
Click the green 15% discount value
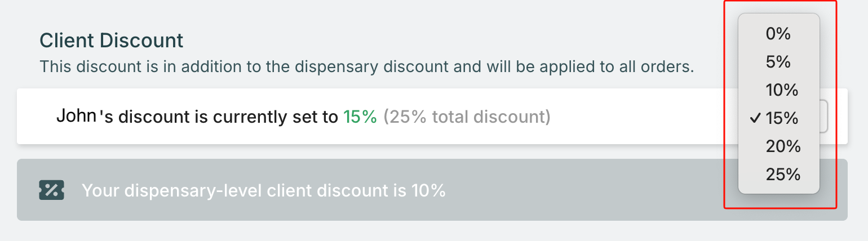360,117
